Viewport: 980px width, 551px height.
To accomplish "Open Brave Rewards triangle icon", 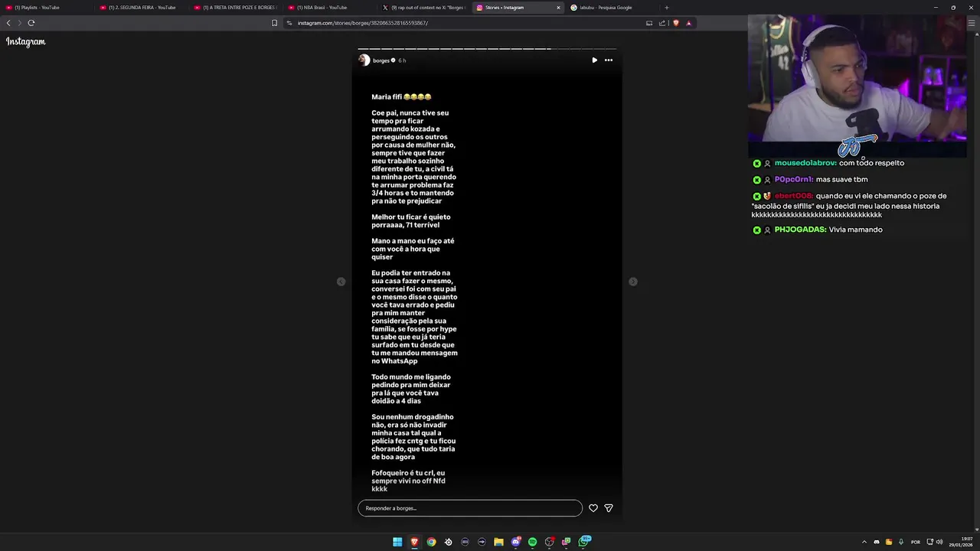I will 688,23.
